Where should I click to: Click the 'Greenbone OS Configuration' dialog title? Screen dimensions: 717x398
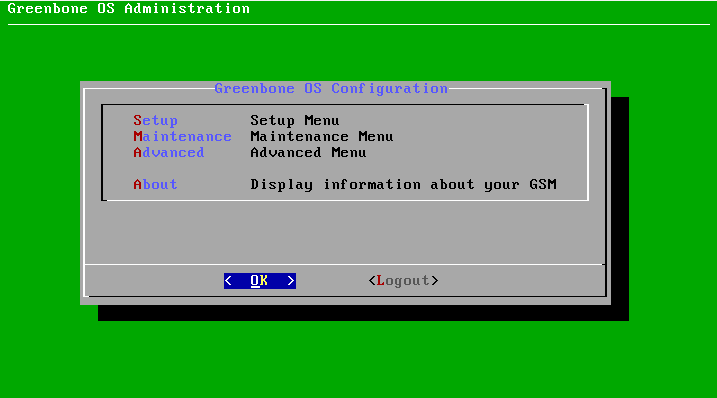click(x=331, y=88)
